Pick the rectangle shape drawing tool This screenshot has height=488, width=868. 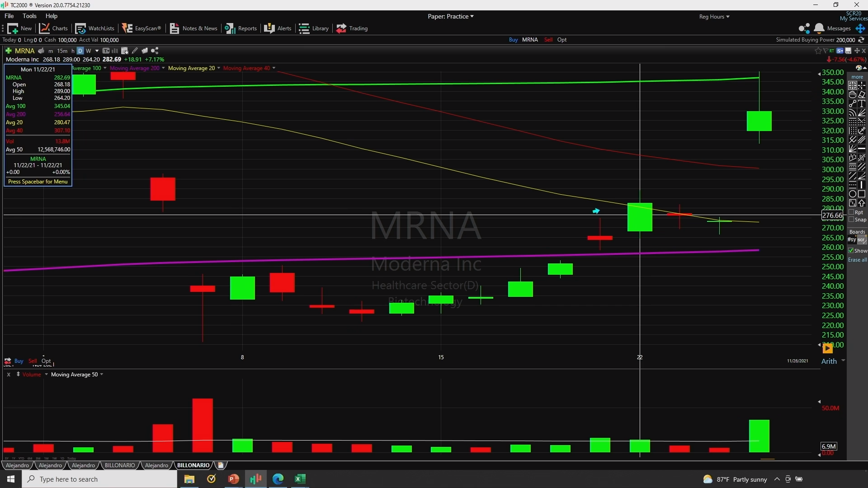862,194
